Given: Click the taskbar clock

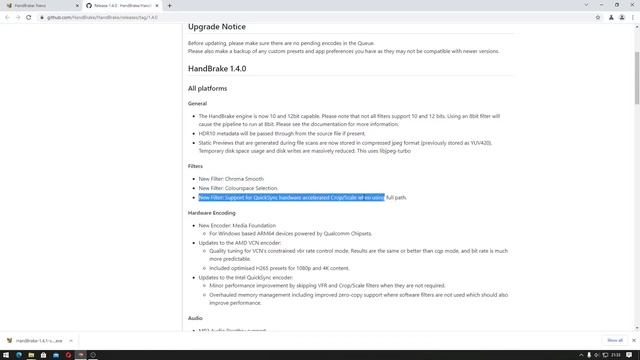Looking at the screenshot, I should pyautogui.click(x=616, y=355).
